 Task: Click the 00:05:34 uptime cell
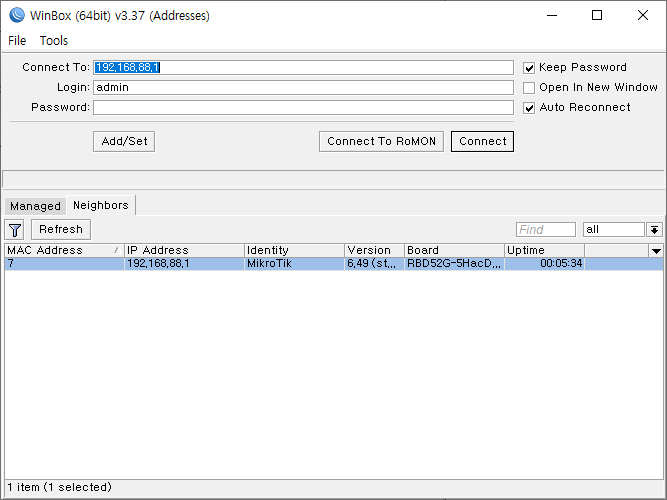544,263
